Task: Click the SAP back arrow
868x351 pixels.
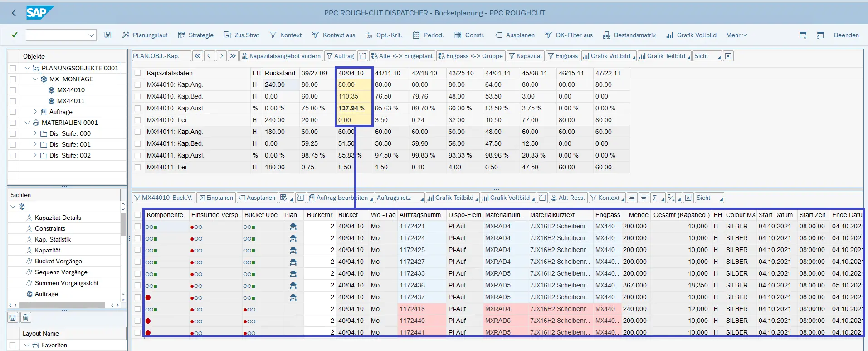Action: tap(14, 13)
